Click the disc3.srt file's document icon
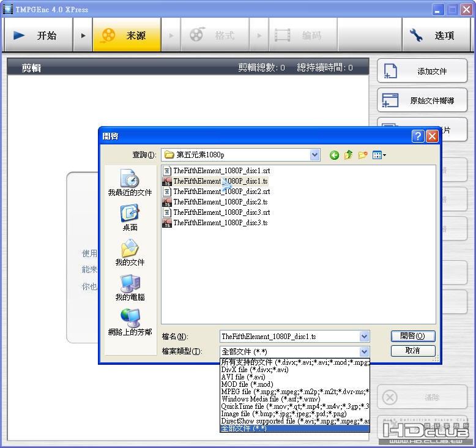This screenshot has height=448, width=476. click(167, 212)
